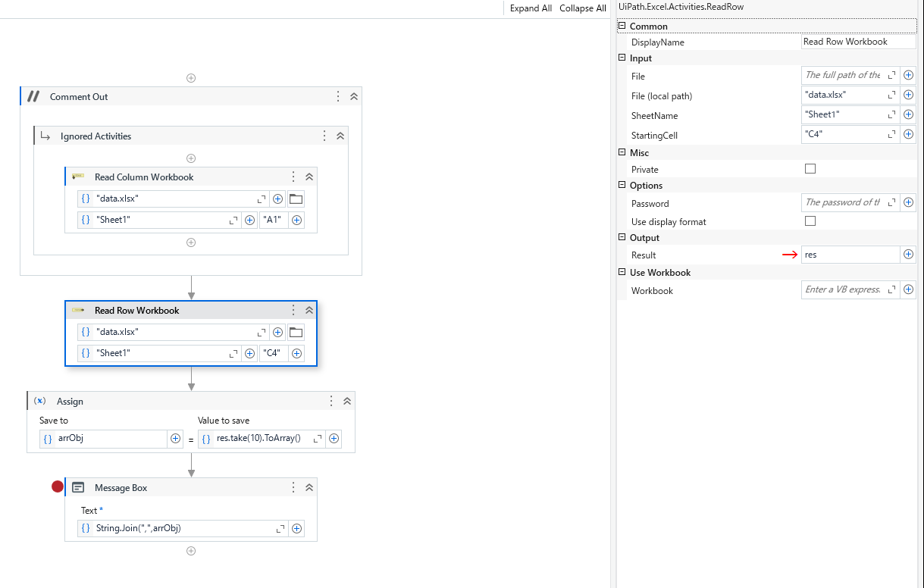924x588 pixels.
Task: Click the Read Column Workbook activity icon
Action: (x=78, y=177)
